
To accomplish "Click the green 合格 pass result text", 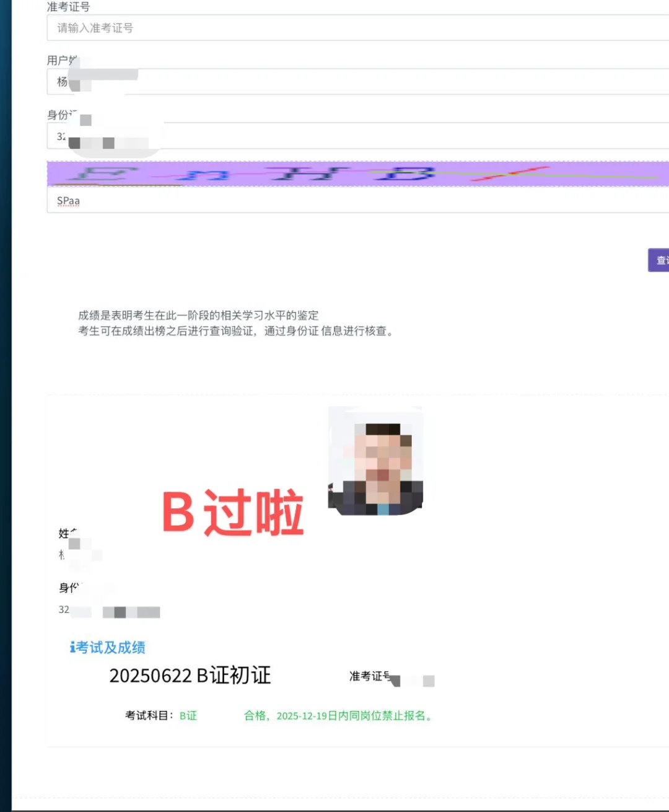I will click(x=255, y=716).
